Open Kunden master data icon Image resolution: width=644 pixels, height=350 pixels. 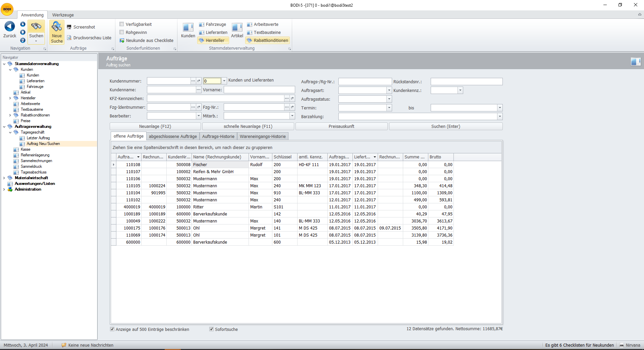coord(188,28)
